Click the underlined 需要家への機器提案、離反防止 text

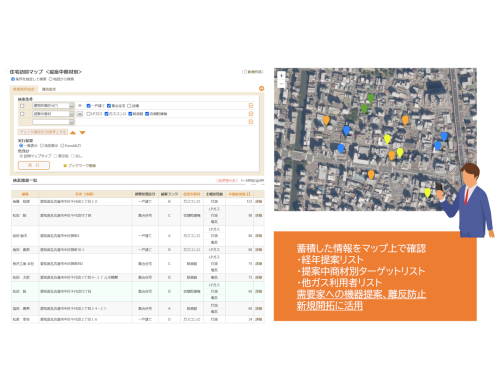point(361,294)
